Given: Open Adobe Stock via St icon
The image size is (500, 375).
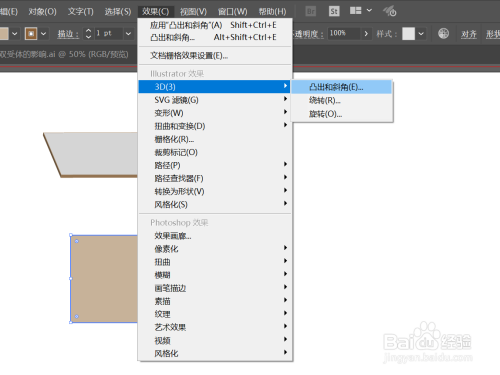Looking at the screenshot, I should click(x=334, y=11).
